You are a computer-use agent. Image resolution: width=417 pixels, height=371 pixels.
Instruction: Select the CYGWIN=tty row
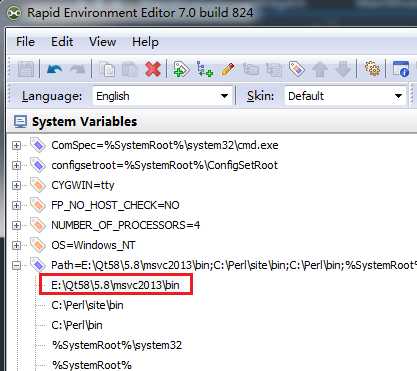83,185
